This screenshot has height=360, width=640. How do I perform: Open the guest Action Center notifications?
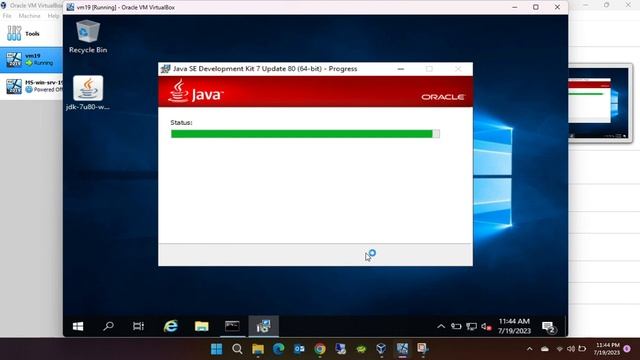tap(548, 327)
